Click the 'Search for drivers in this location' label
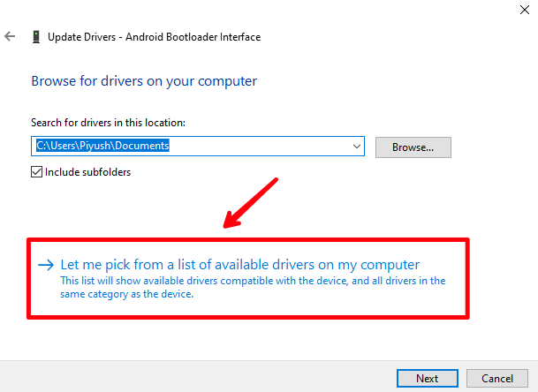 tap(108, 123)
